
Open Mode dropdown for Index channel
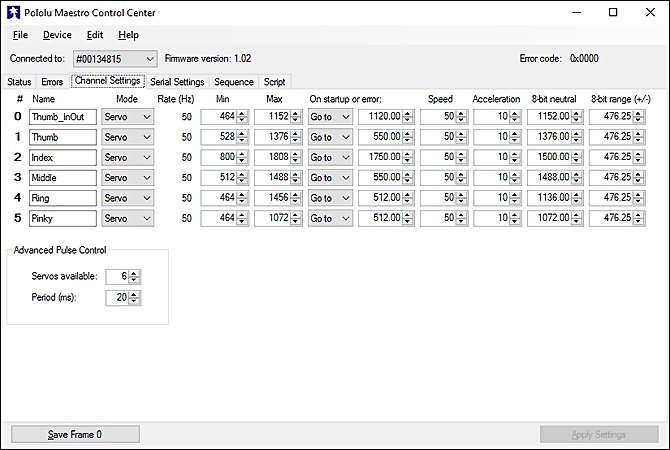tap(127, 157)
